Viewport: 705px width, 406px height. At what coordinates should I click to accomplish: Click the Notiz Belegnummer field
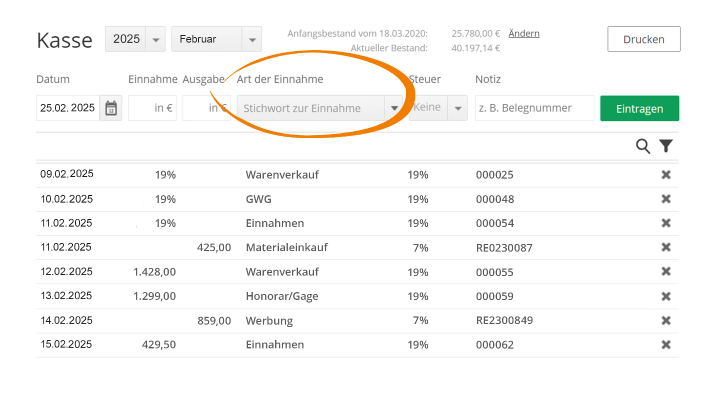535,108
